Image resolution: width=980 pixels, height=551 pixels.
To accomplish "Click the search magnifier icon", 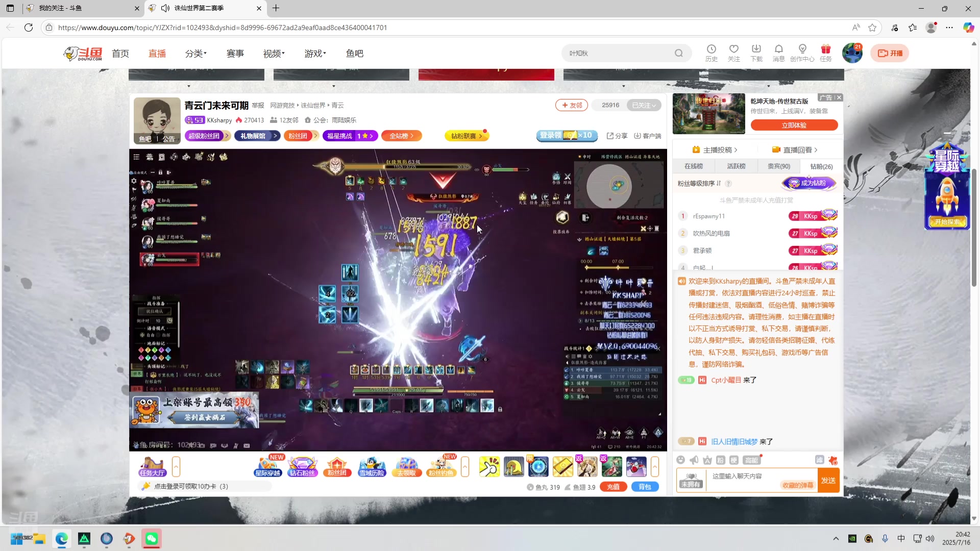I will (678, 53).
